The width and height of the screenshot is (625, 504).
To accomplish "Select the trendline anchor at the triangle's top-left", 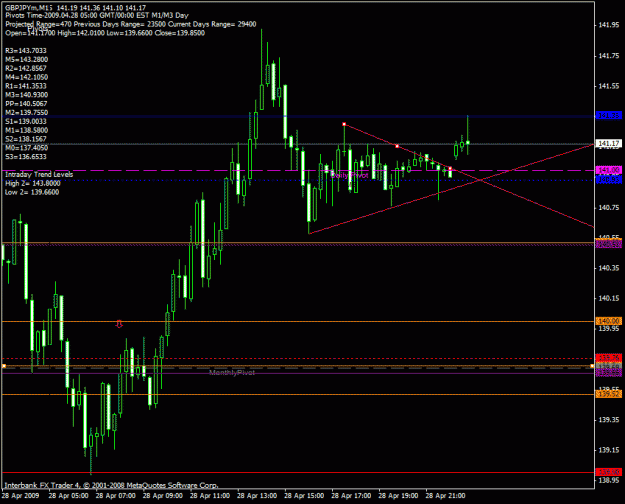I will (344, 124).
